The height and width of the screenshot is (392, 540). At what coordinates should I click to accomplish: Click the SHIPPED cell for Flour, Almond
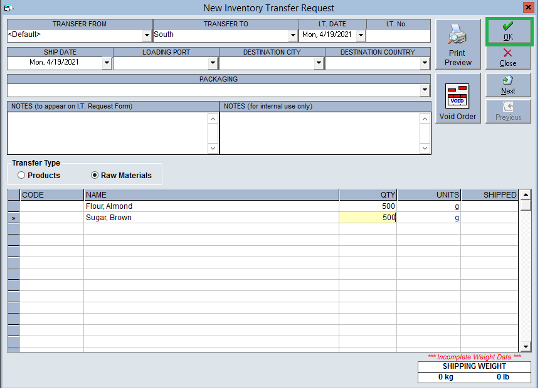tap(491, 207)
